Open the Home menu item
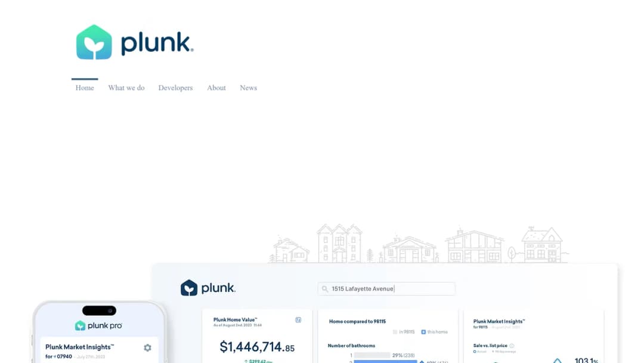This screenshot has height=363, width=644. point(85,88)
